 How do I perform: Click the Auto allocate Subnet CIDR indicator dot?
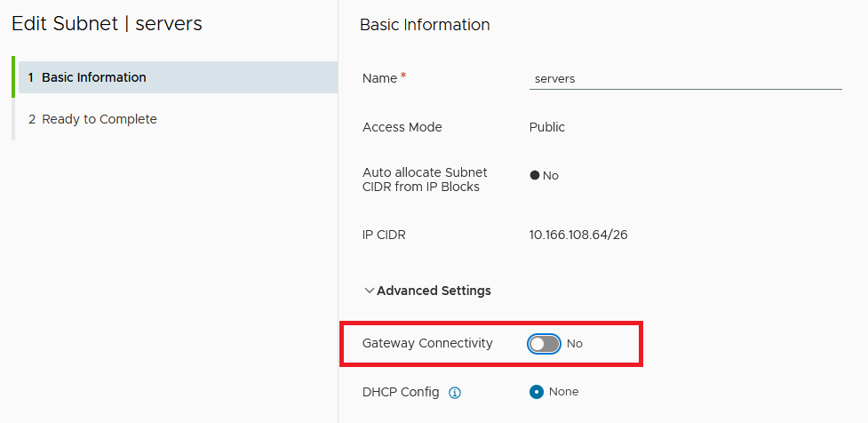point(535,175)
